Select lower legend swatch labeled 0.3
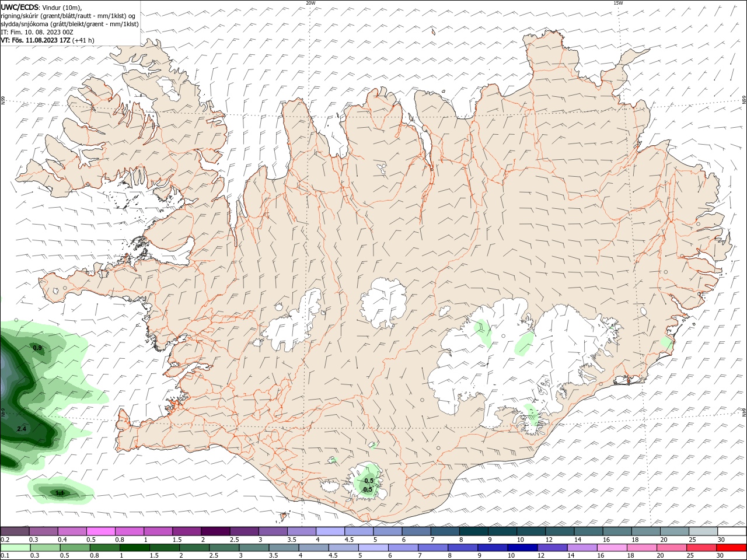747x560 pixels. (x=45, y=548)
